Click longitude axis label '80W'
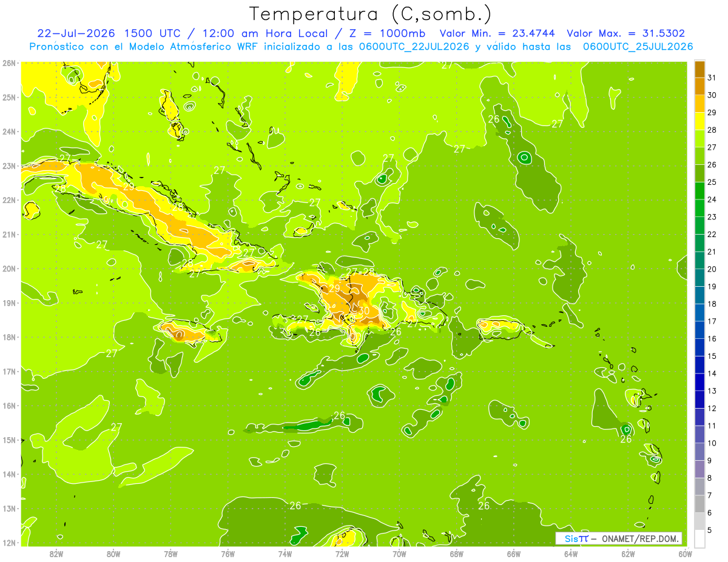The height and width of the screenshot is (562, 728). click(113, 554)
